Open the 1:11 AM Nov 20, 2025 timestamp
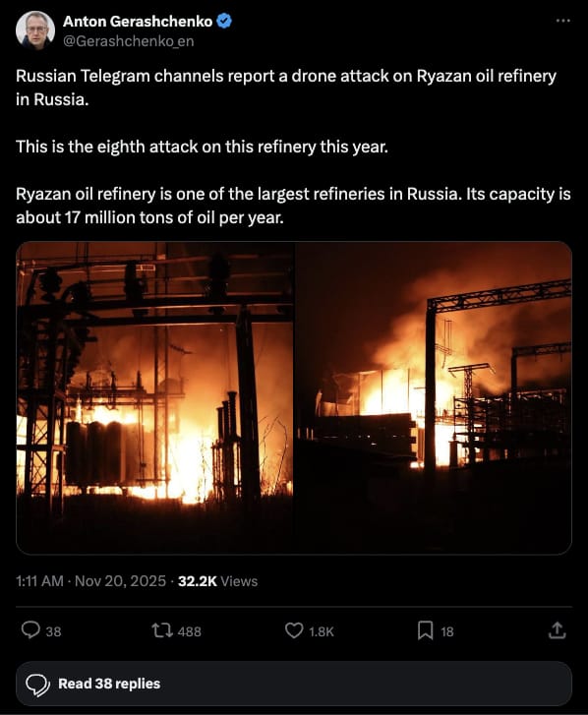 click(90, 581)
